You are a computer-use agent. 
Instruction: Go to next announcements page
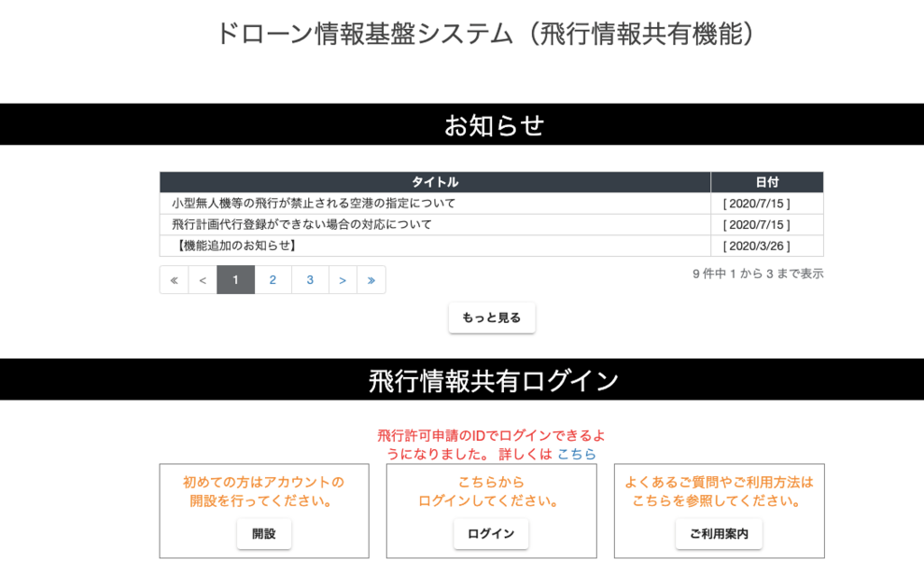[343, 280]
